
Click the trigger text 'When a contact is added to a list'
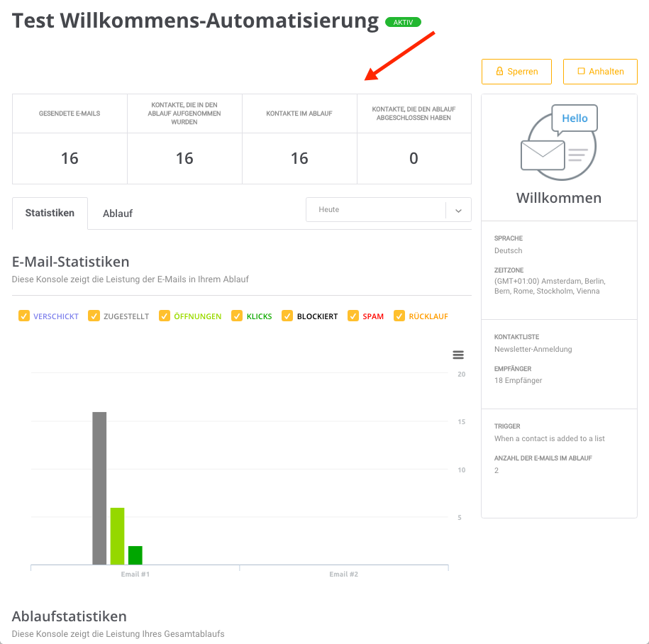(549, 438)
